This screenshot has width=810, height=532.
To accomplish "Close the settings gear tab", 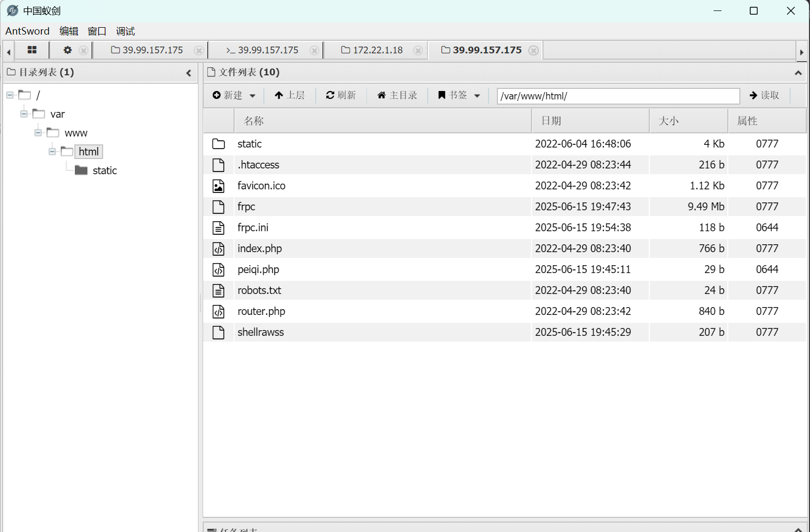I will [x=83, y=51].
